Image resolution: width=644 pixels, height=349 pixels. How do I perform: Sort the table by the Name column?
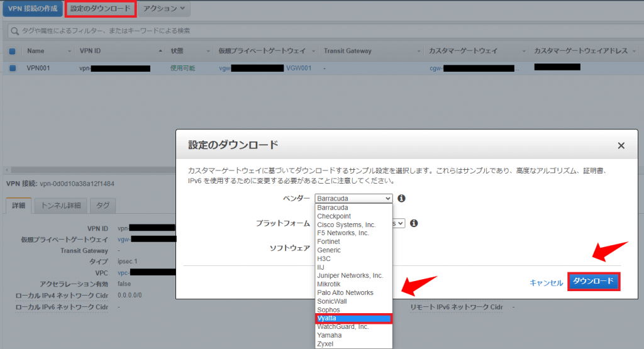coord(36,51)
